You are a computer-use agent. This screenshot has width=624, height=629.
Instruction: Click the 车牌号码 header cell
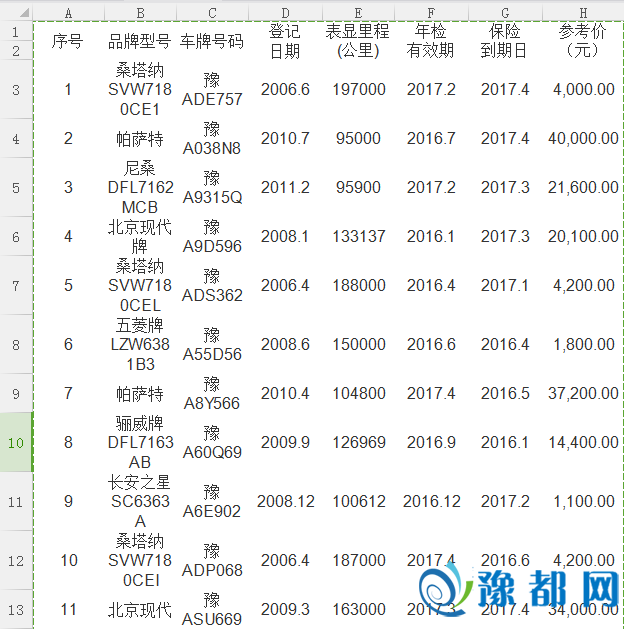coord(212,41)
